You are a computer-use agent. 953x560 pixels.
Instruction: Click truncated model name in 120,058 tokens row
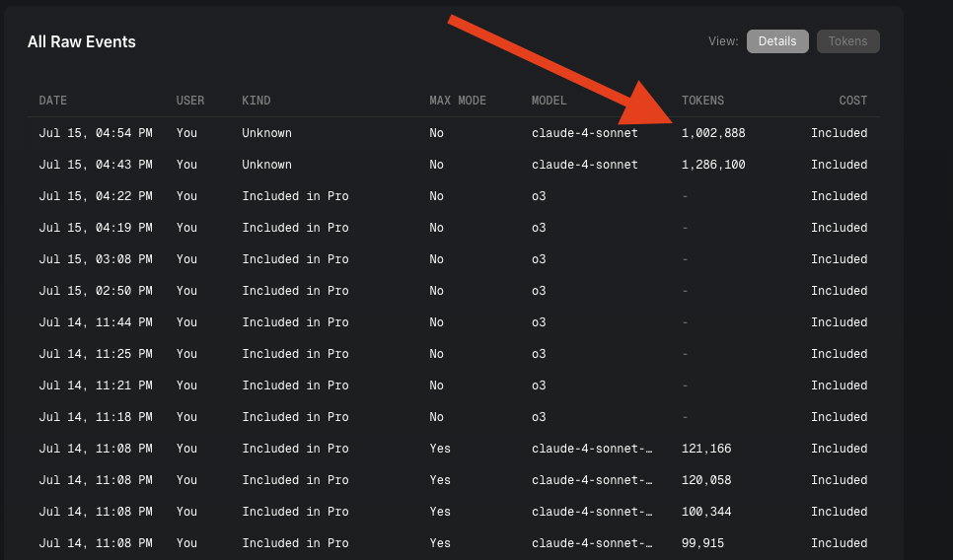click(x=592, y=480)
